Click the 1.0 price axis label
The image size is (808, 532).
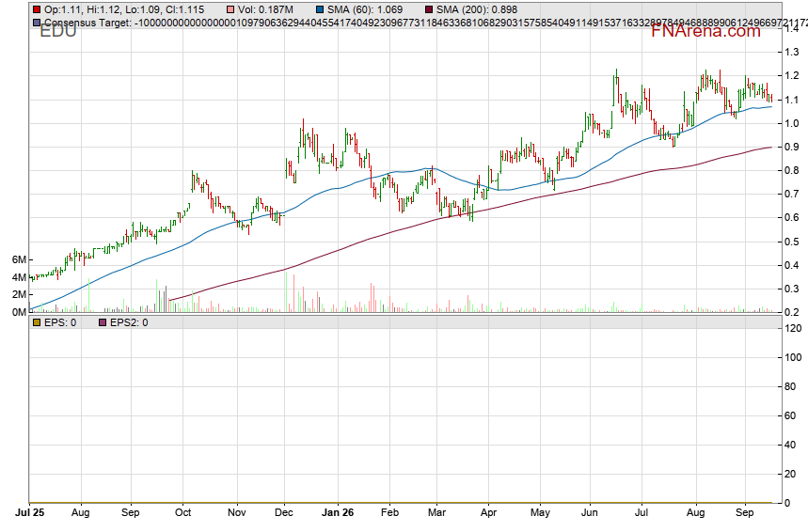pos(791,123)
